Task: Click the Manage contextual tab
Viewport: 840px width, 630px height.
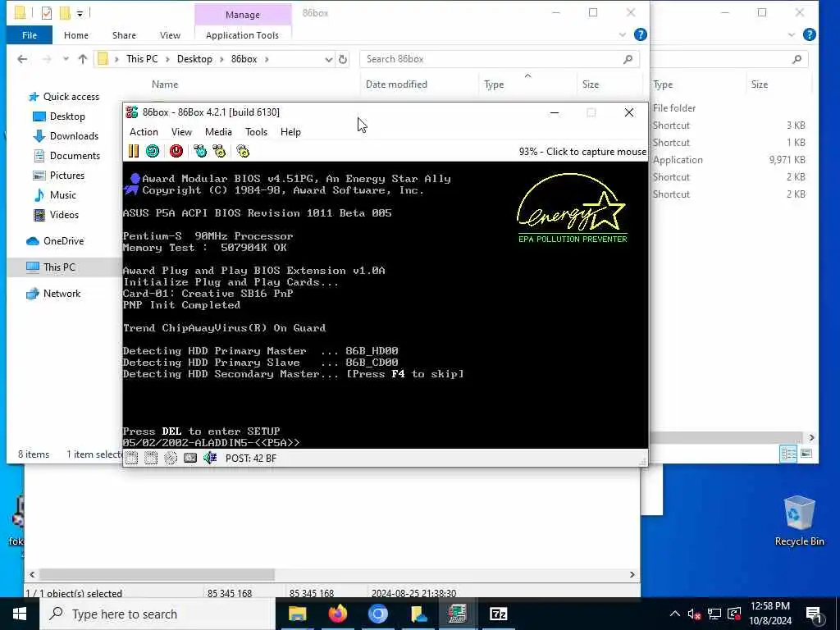Action: (243, 15)
